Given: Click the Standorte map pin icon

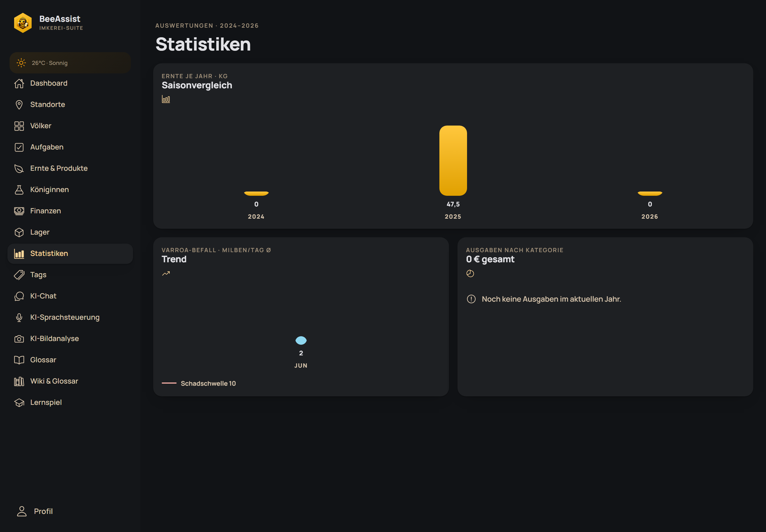Looking at the screenshot, I should click(x=19, y=105).
